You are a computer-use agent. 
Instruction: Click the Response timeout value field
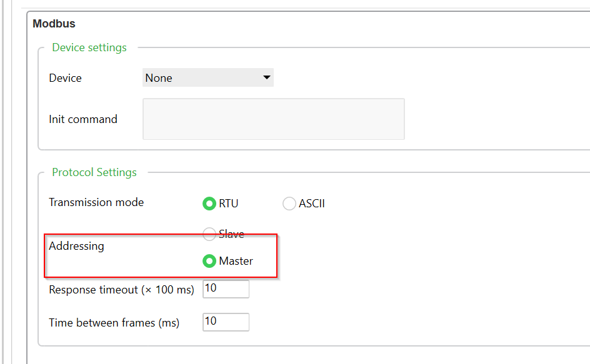click(x=226, y=289)
